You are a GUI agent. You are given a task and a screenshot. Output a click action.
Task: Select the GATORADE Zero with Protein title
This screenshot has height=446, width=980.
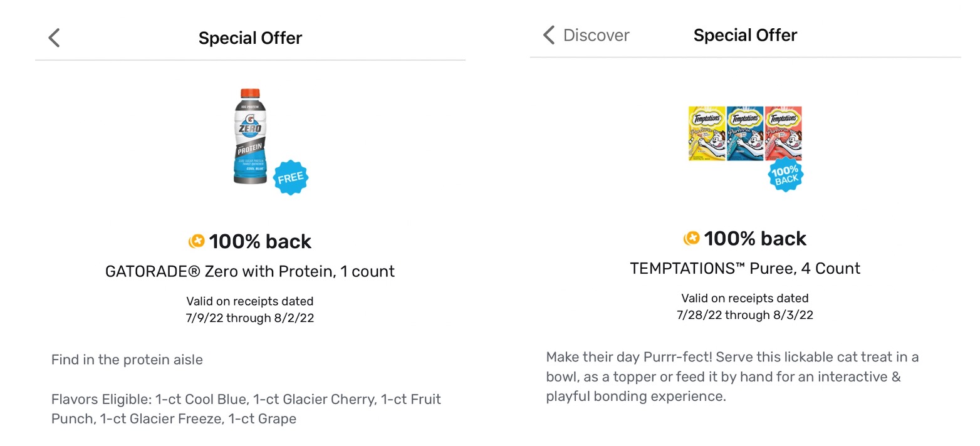[x=250, y=271]
